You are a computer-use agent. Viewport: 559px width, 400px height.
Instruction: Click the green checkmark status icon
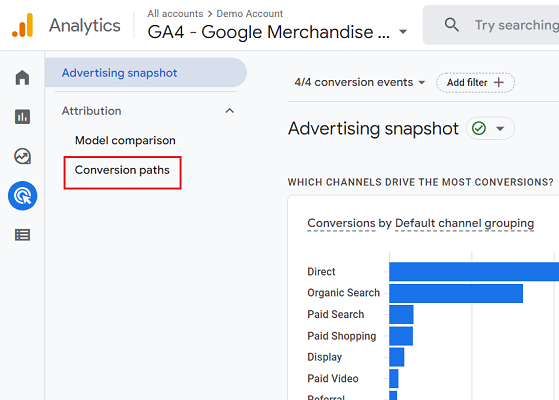coord(479,128)
